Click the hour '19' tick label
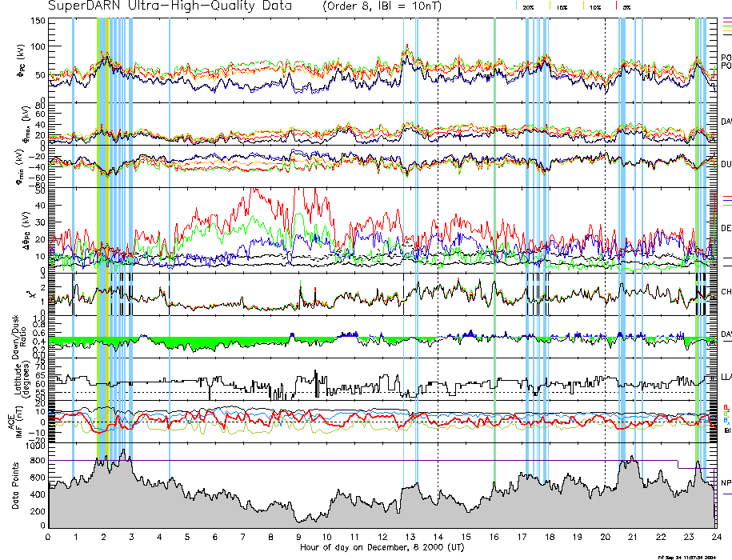Screen dimensions: 732x560 tap(578, 537)
